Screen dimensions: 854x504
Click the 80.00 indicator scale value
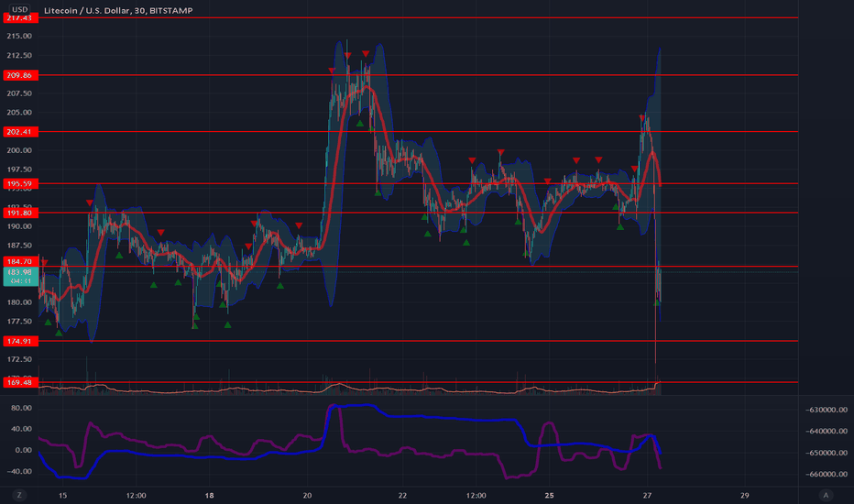[22, 408]
